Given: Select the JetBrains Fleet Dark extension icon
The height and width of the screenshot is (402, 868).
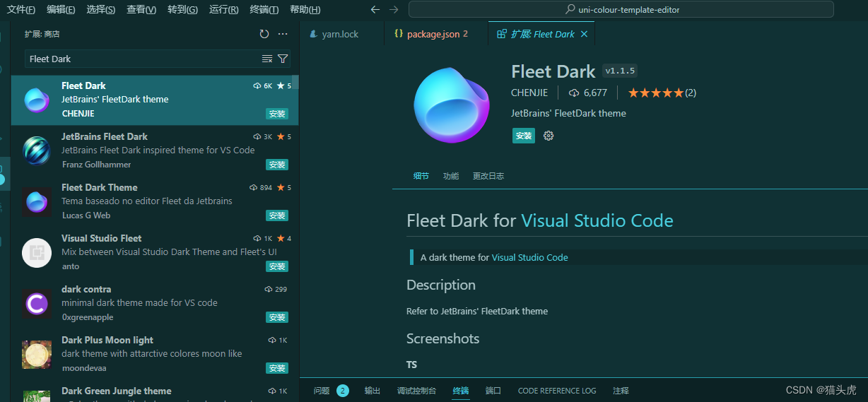Looking at the screenshot, I should pyautogui.click(x=37, y=150).
